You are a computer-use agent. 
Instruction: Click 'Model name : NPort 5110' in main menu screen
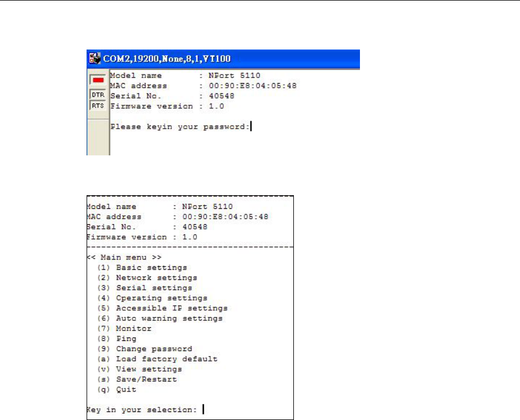click(160, 207)
